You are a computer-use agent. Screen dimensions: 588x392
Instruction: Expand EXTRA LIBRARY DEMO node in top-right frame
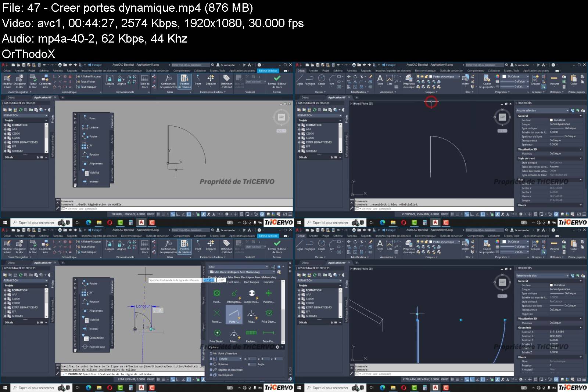coord(300,142)
